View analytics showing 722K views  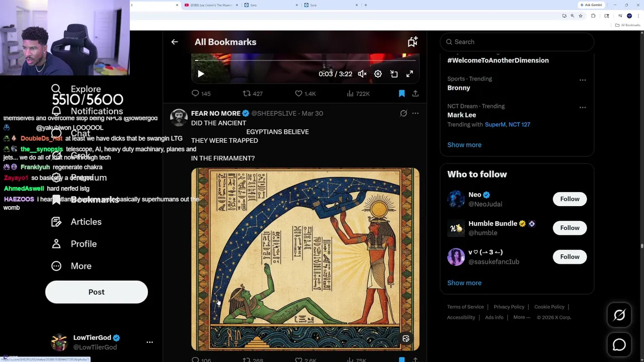(358, 94)
